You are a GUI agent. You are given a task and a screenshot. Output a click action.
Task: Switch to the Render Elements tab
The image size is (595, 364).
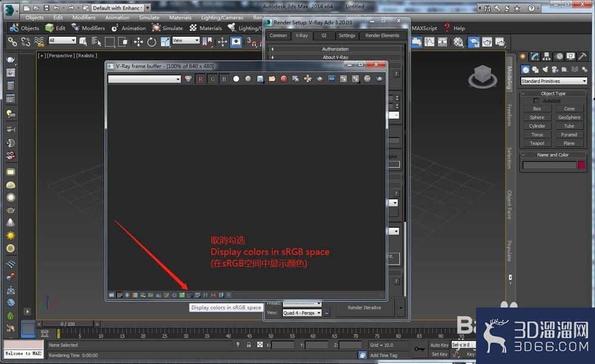[382, 36]
